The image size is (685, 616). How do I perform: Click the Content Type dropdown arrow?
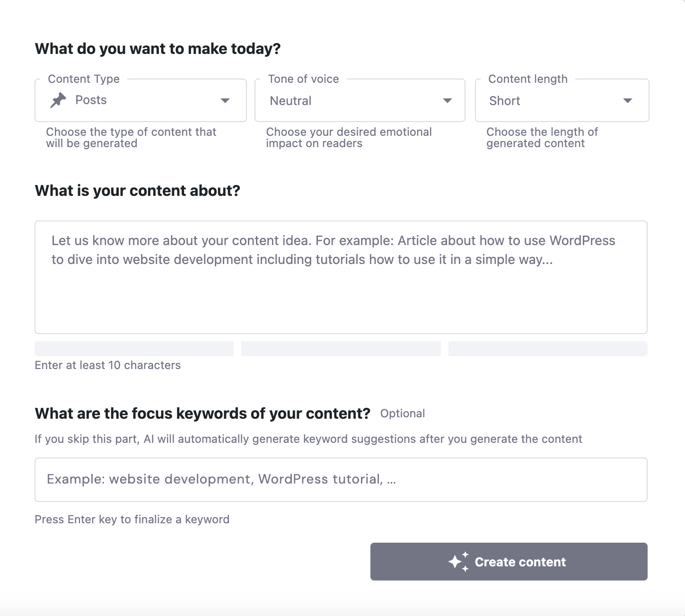(225, 100)
